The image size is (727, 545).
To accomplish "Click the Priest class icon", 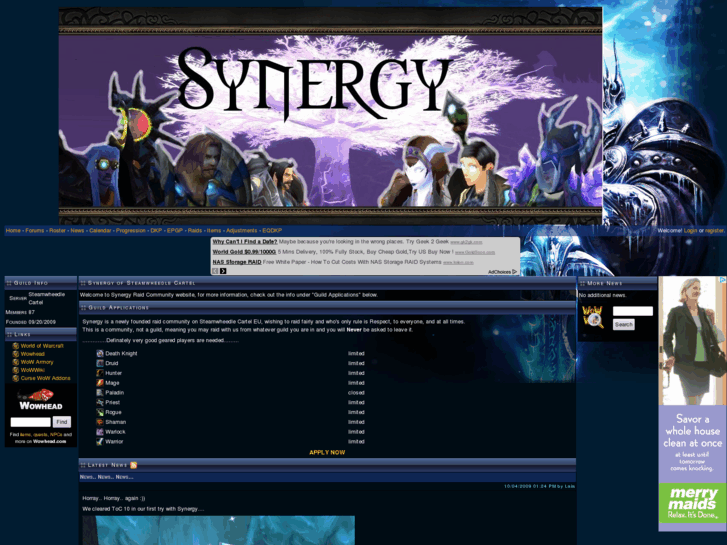I will pos(100,402).
